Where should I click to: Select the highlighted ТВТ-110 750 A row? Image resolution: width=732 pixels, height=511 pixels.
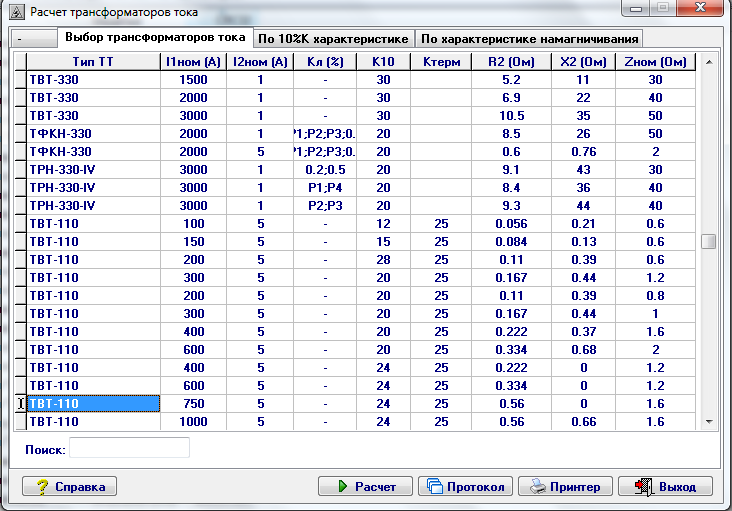(355, 404)
